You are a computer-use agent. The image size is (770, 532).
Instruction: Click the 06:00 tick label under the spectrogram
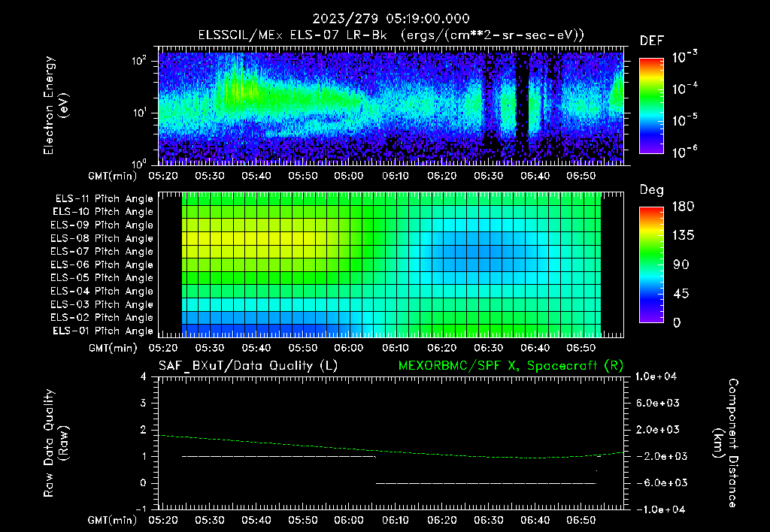pyautogui.click(x=349, y=176)
